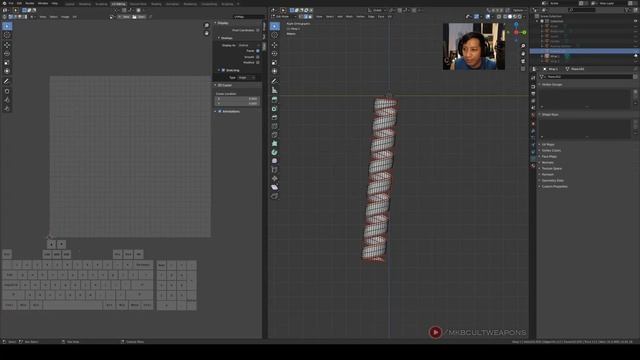Click the 3D viewport zoom navigation icon
The width and height of the screenshot is (640, 360).
523,46
